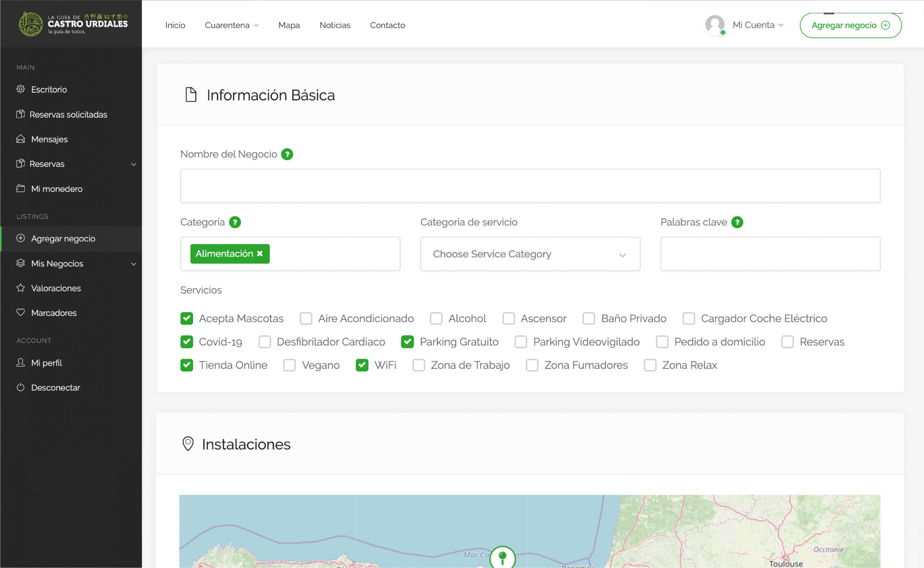This screenshot has height=568, width=924.
Task: Uncheck the Parking Gratuito checkbox
Action: point(407,342)
